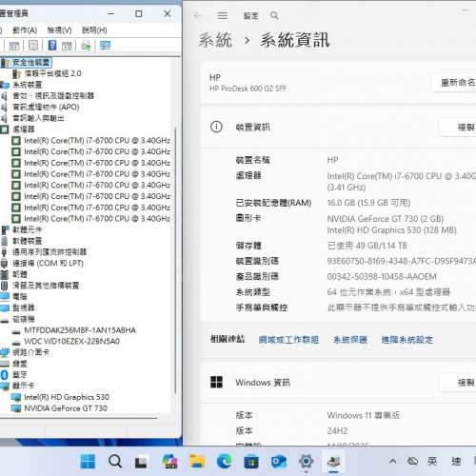476x476 pixels.
Task: Open the 說明(H) help menu
Action: tap(94, 30)
